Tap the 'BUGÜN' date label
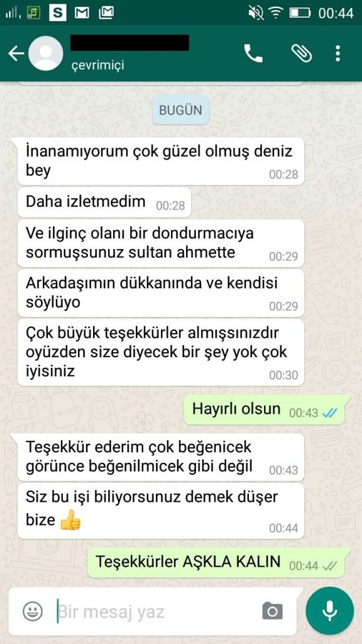The height and width of the screenshot is (644, 362). pos(180,110)
